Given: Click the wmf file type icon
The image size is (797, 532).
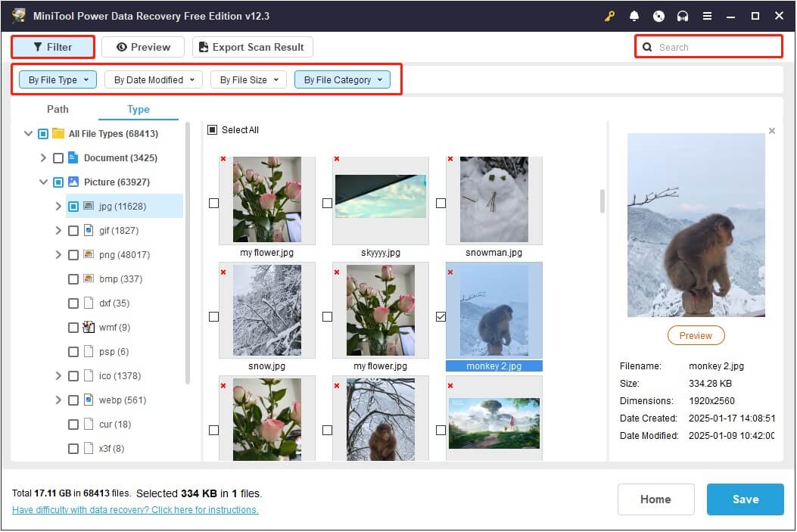Looking at the screenshot, I should pos(89,327).
